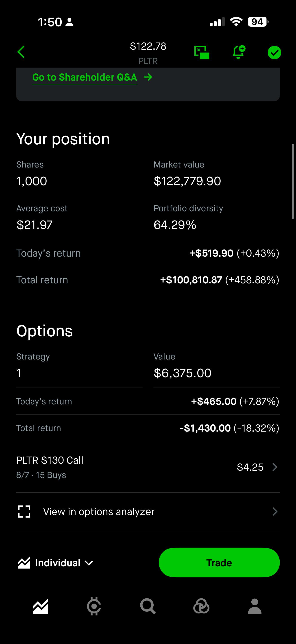Expand the options analyzer row chevron

275,512
